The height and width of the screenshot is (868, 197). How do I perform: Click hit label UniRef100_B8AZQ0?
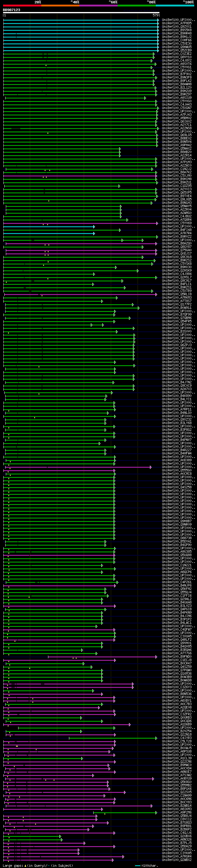click(177, 243)
